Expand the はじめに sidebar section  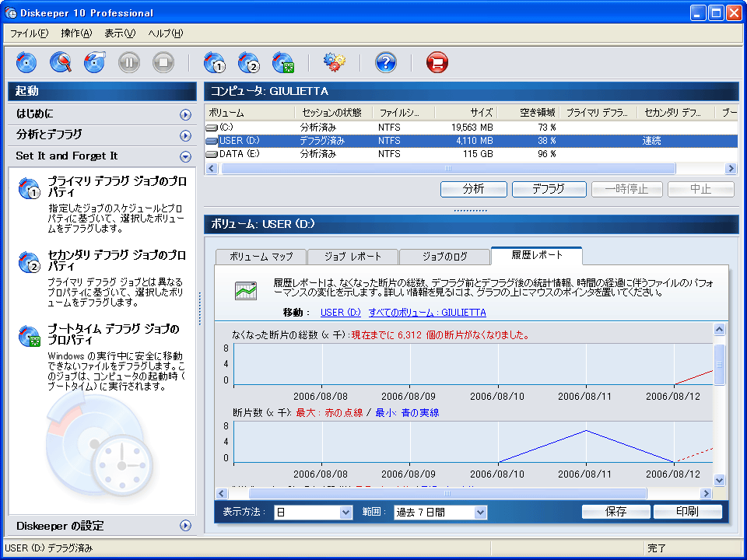[185, 114]
